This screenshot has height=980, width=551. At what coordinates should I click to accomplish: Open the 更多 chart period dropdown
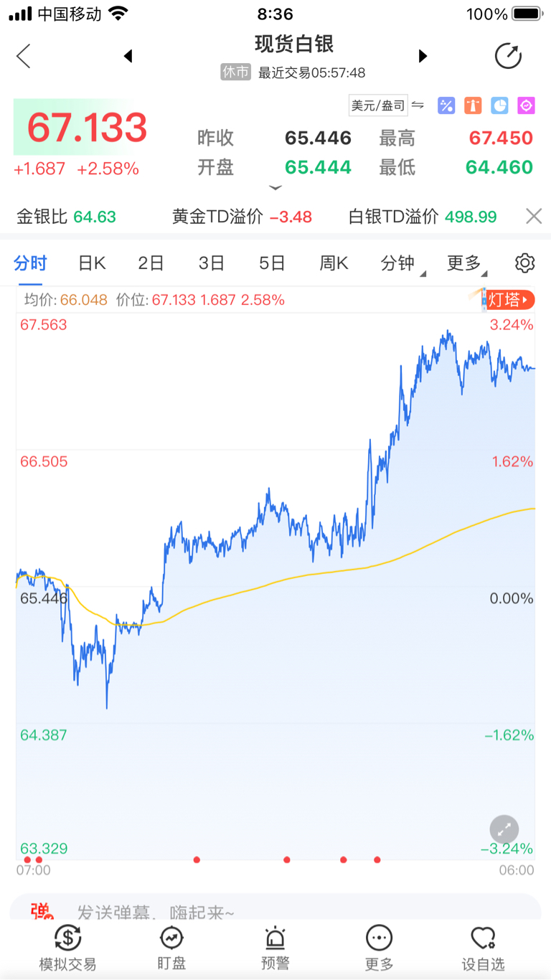[466, 263]
